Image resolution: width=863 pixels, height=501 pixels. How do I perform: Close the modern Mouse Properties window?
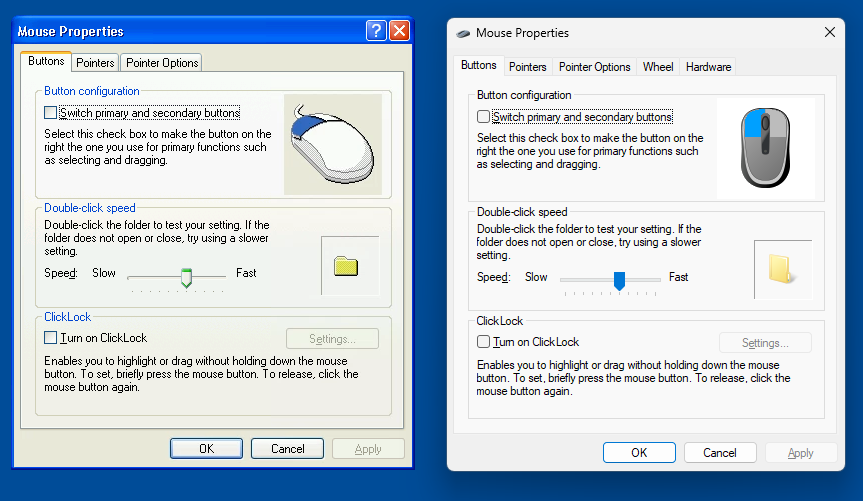[x=828, y=33]
